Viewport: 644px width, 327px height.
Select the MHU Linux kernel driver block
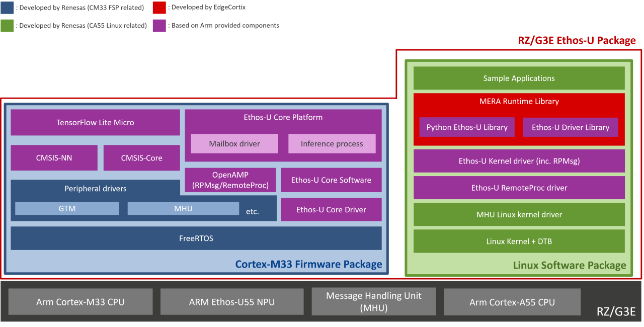[x=519, y=214]
